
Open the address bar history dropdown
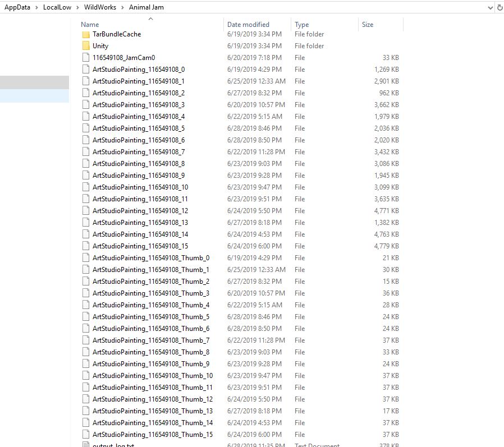tap(489, 7)
